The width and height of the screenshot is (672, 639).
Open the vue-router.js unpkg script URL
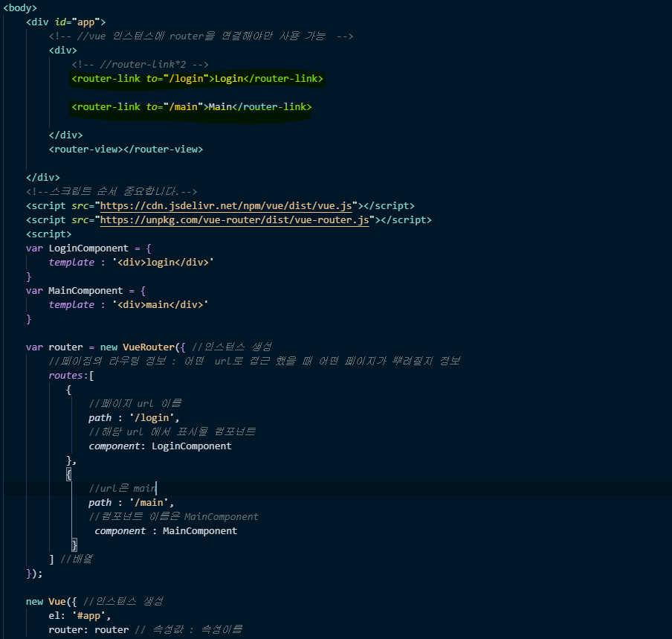click(x=234, y=220)
